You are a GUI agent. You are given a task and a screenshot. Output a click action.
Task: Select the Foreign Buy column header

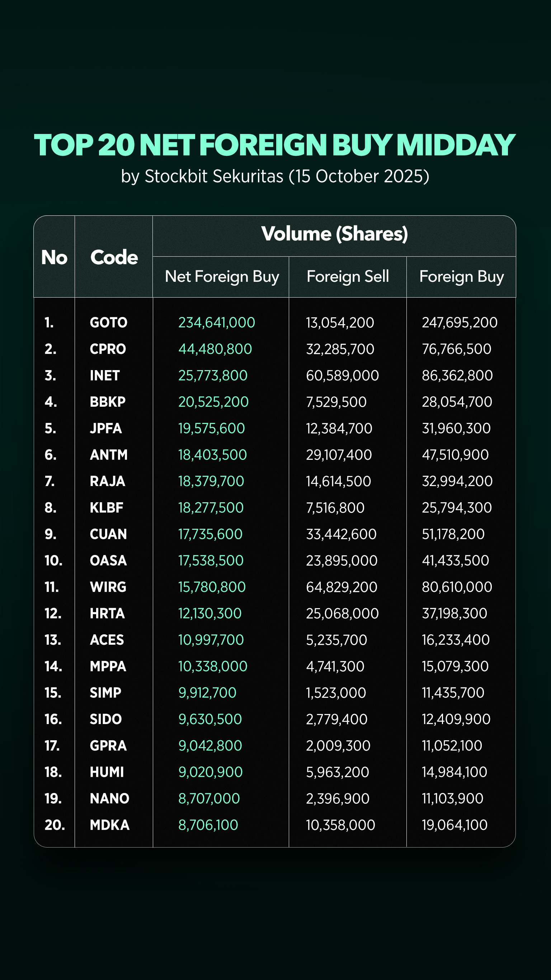coord(461,276)
